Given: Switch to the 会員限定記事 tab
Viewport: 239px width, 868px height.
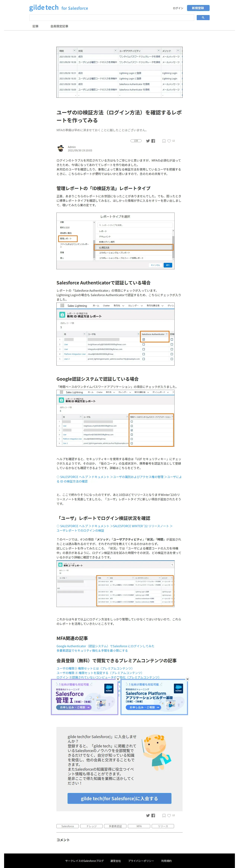Looking at the screenshot, I should point(59,26).
